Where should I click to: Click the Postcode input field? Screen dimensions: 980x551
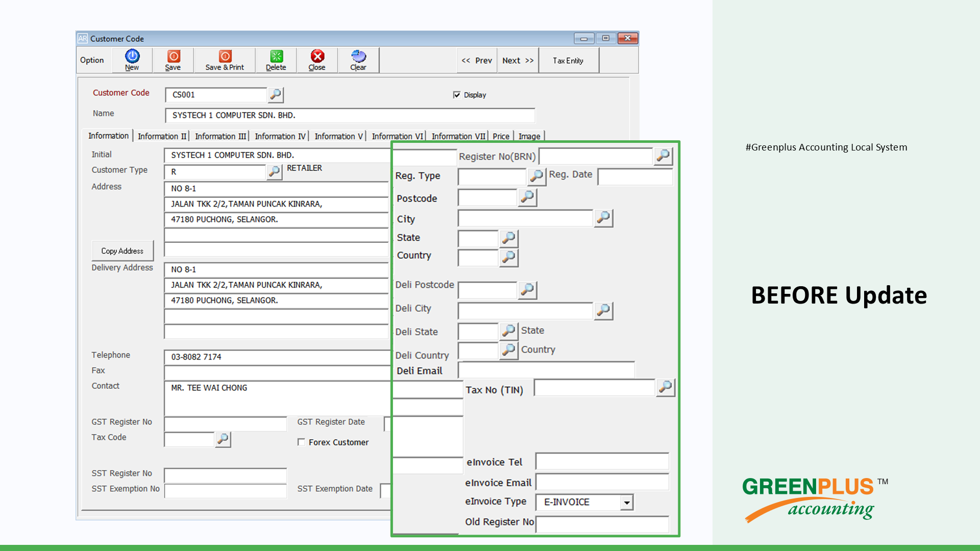[487, 197]
